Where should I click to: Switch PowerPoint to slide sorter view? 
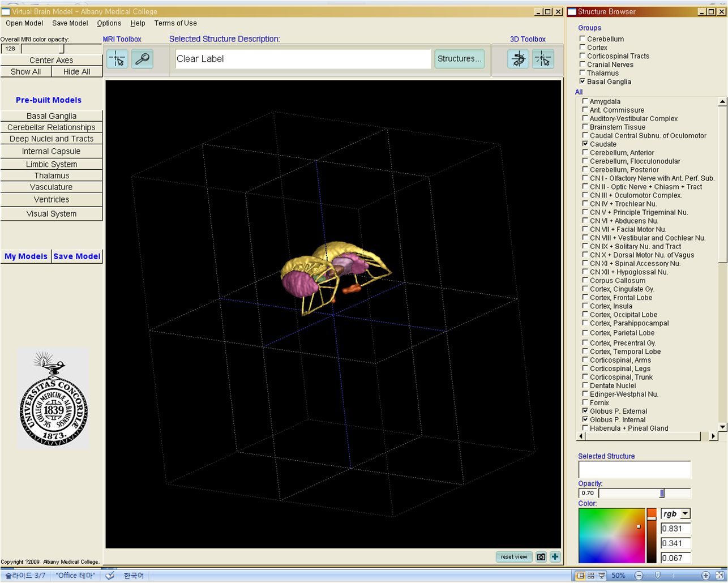point(591,576)
